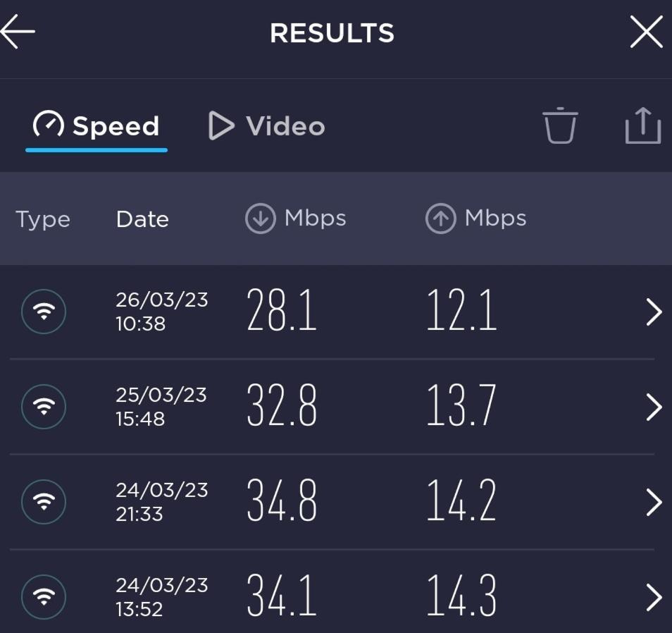The image size is (672, 633).
Task: Tap the Wi-Fi icon for 24/03/23 21:33 result
Action: [44, 502]
